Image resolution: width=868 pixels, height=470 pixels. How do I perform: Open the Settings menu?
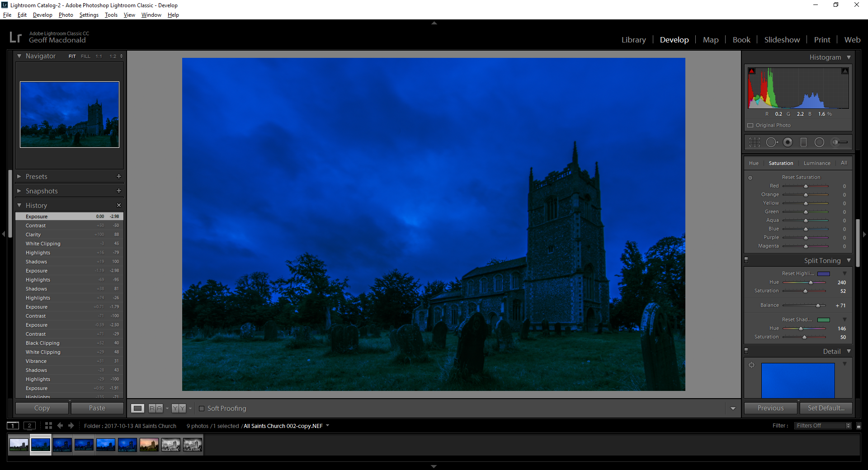coord(89,15)
